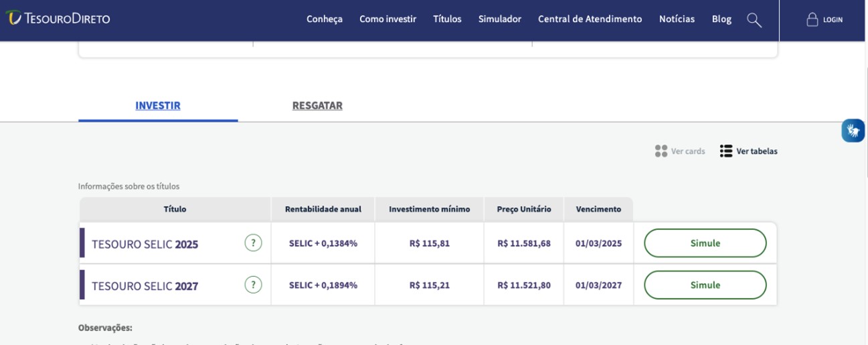
Task: Click the LOGIN text
Action: pyautogui.click(x=833, y=20)
